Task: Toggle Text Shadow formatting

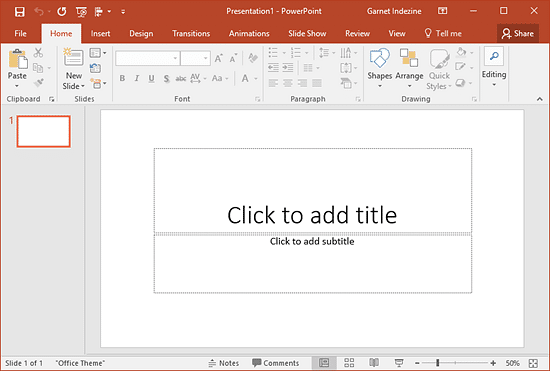Action: (166, 79)
